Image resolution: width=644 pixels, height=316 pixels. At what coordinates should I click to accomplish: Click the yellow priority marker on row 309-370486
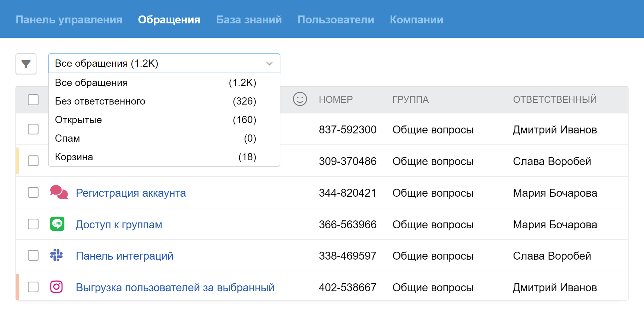point(18,161)
